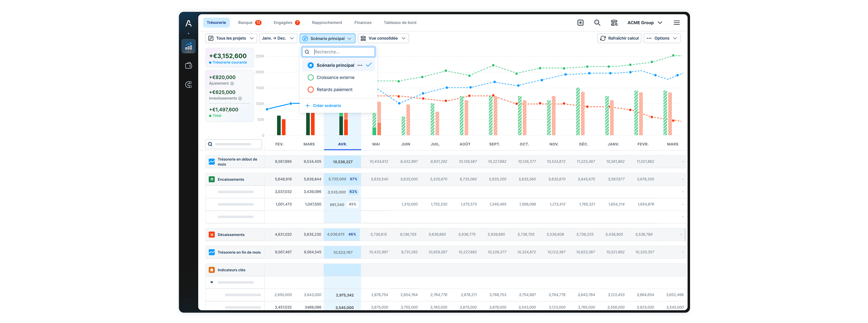Click the Trésorerie courante summary card

click(230, 58)
